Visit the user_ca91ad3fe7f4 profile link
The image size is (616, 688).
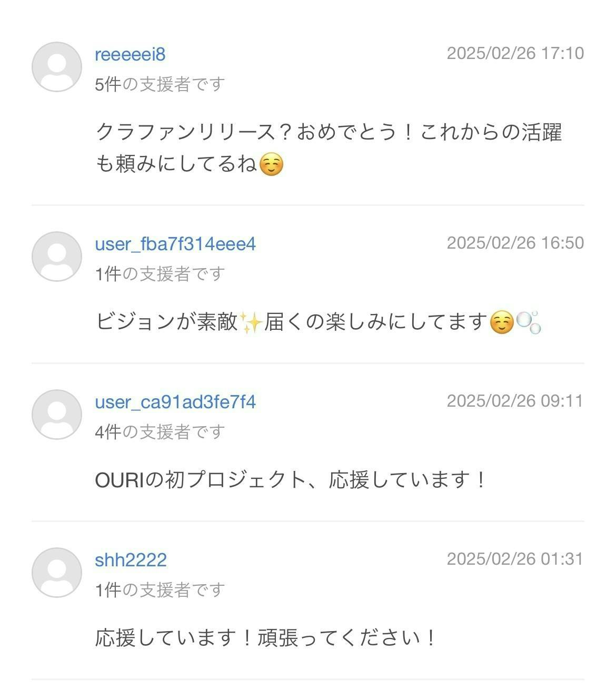[175, 402]
